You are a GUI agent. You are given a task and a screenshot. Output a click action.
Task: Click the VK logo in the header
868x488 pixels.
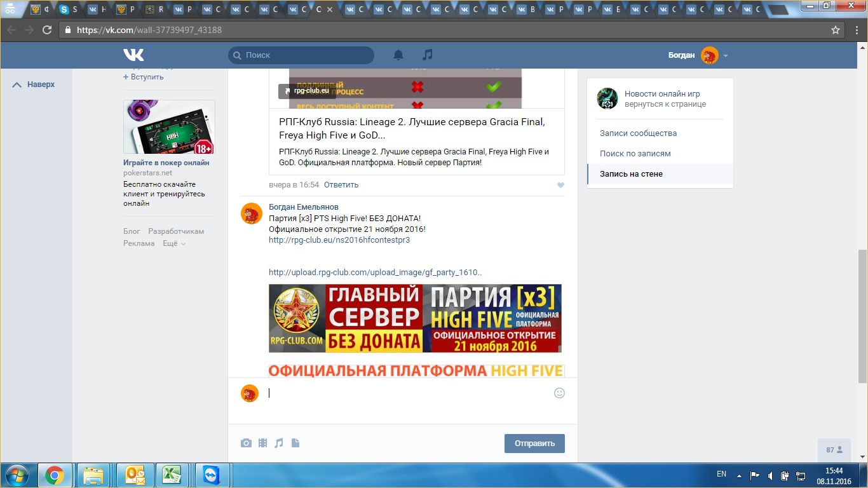133,55
